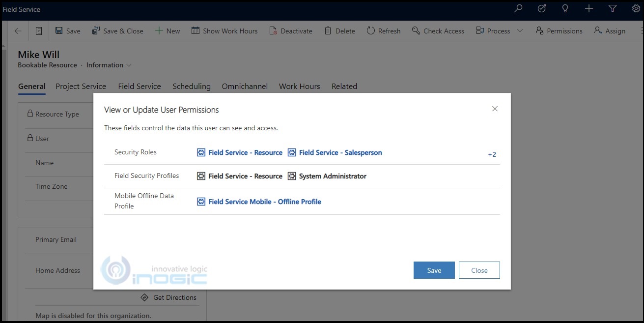Click the Resource Type lock icon
This screenshot has width=644, height=323.
[30, 114]
